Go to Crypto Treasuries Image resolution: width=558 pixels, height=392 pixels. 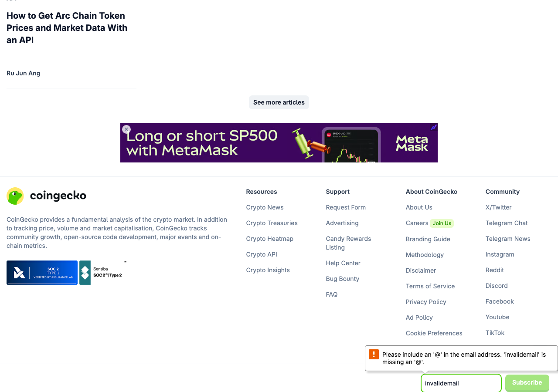[272, 223]
